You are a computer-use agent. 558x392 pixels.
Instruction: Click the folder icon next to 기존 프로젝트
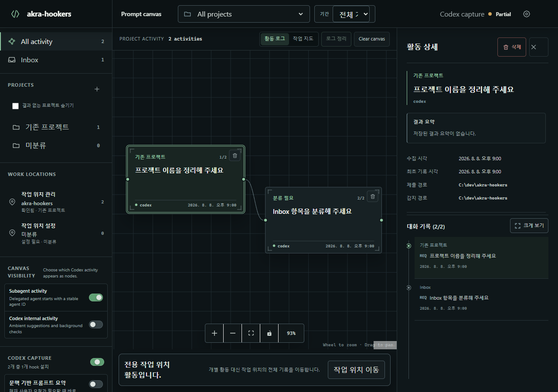16,127
